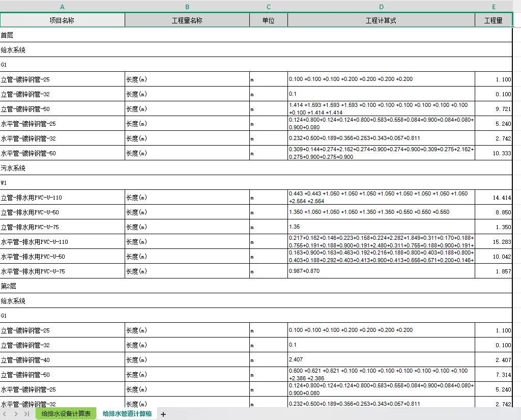Select quantity value 2.407

(x=494, y=360)
